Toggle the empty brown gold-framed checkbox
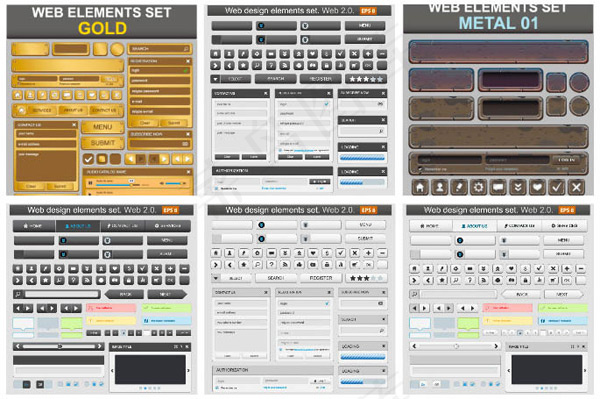 (115, 159)
